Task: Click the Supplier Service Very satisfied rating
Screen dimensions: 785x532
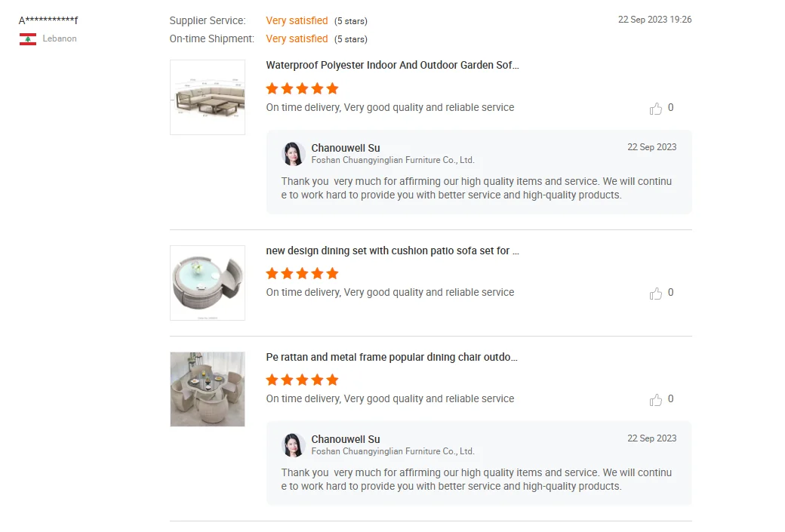Action: tap(297, 20)
